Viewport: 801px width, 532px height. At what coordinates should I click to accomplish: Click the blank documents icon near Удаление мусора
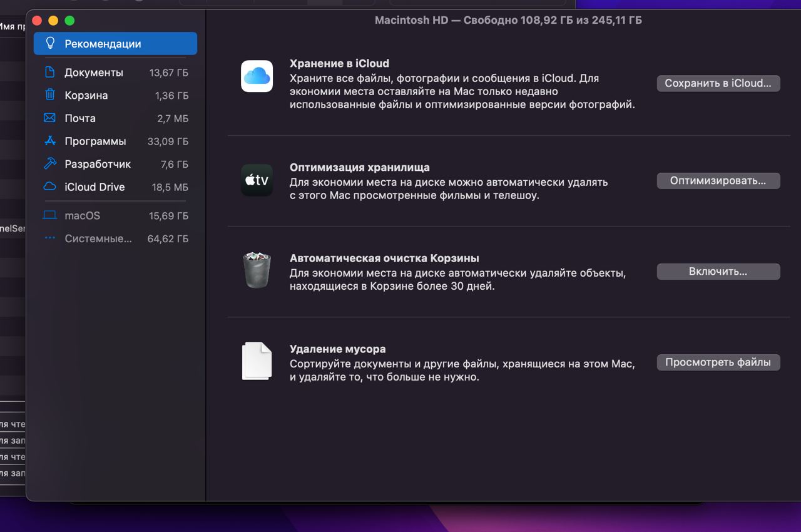coord(257,361)
